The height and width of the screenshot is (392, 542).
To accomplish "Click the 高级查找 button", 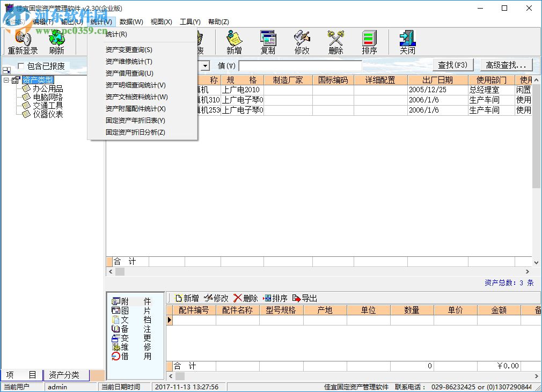I will [x=505, y=64].
